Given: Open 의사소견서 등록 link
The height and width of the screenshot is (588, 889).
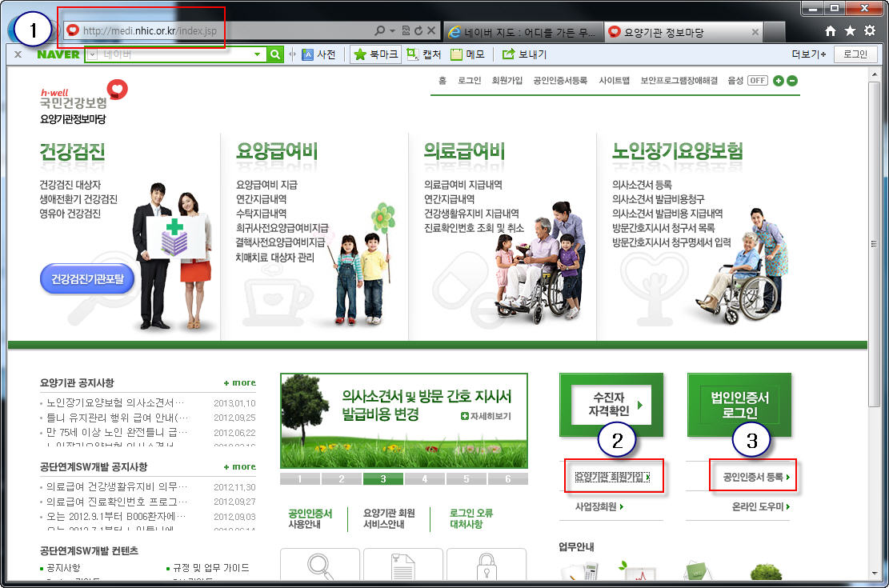Looking at the screenshot, I should pyautogui.click(x=642, y=185).
